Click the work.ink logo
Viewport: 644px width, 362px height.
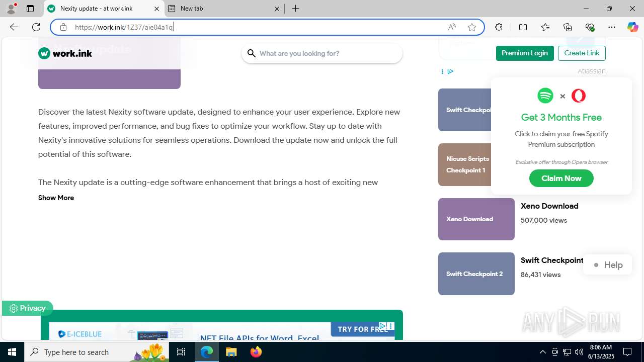point(65,53)
